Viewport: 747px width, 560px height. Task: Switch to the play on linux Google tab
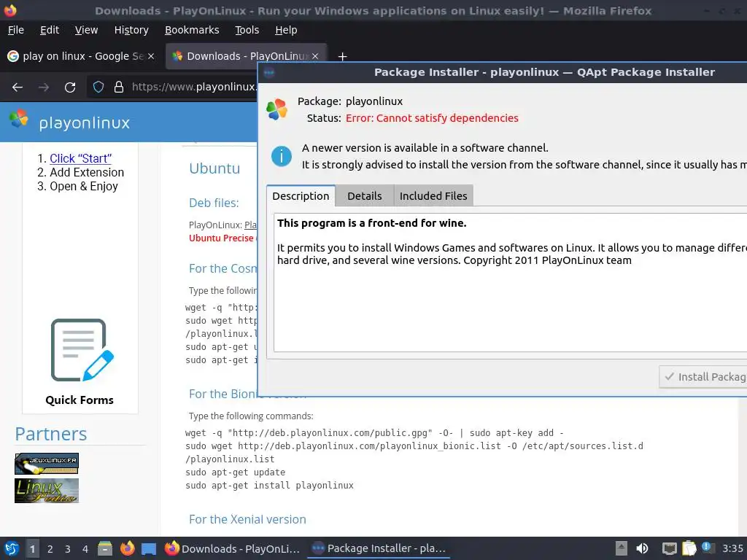tap(81, 56)
